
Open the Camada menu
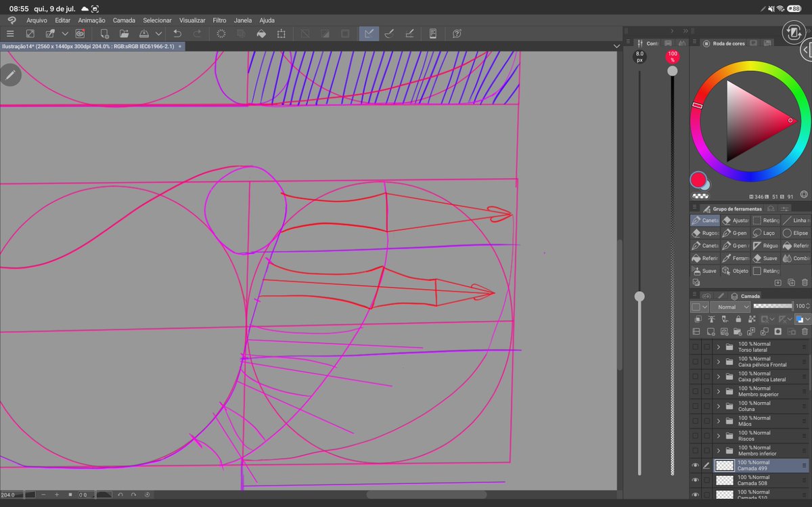click(124, 20)
